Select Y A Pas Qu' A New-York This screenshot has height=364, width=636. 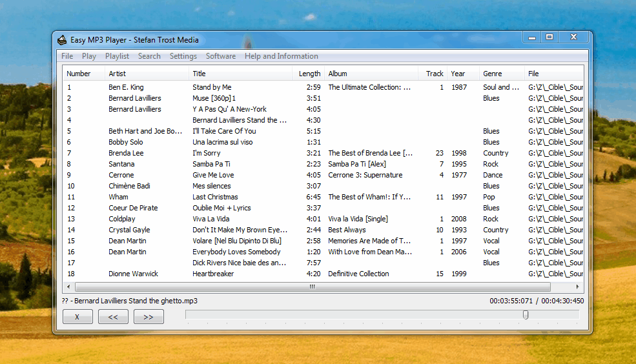click(x=229, y=109)
